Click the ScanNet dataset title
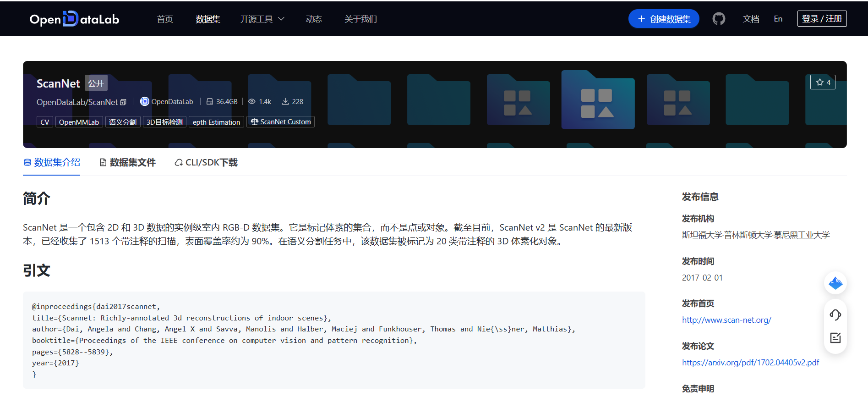The height and width of the screenshot is (397, 868). [58, 83]
